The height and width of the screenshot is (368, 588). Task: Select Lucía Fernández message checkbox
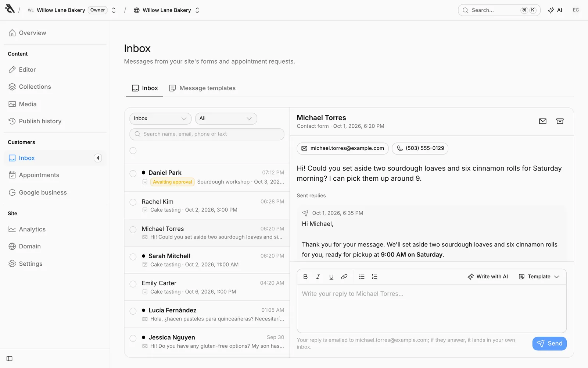pos(133,311)
